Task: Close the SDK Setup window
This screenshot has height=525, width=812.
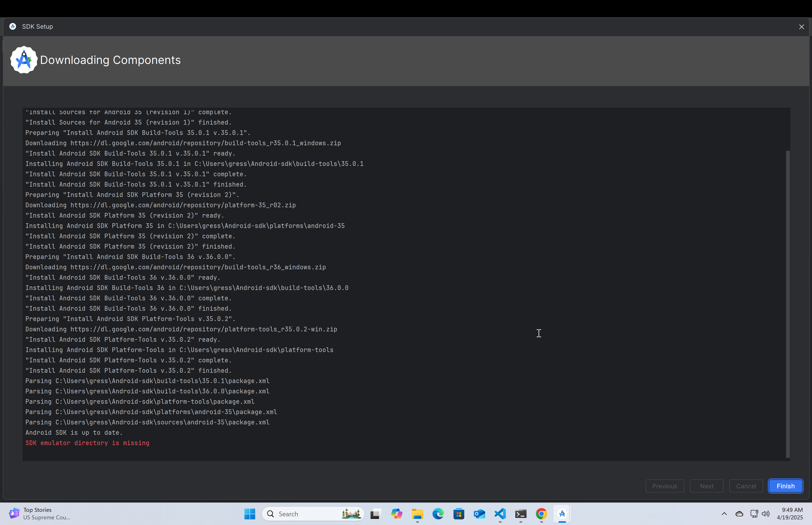Action: (801, 27)
